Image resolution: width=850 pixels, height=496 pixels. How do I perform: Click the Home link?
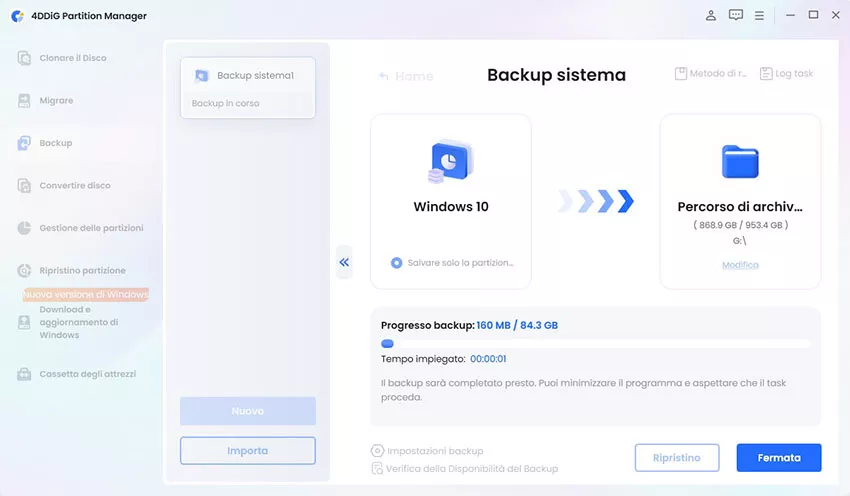coord(414,76)
